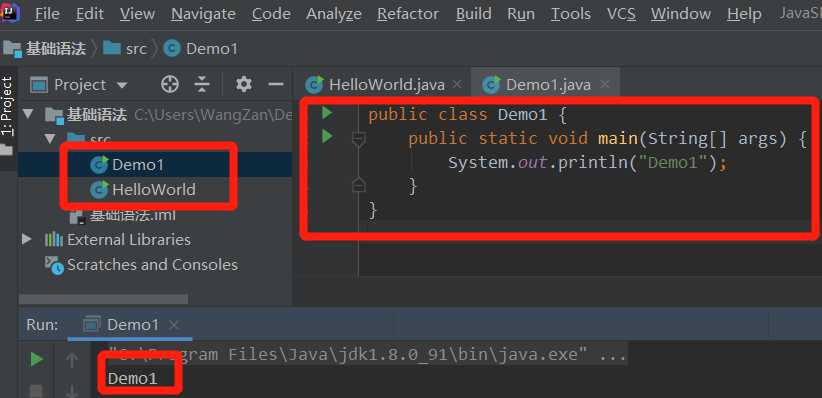Click 'main' method name in code
822x398 pixels.
[617, 138]
